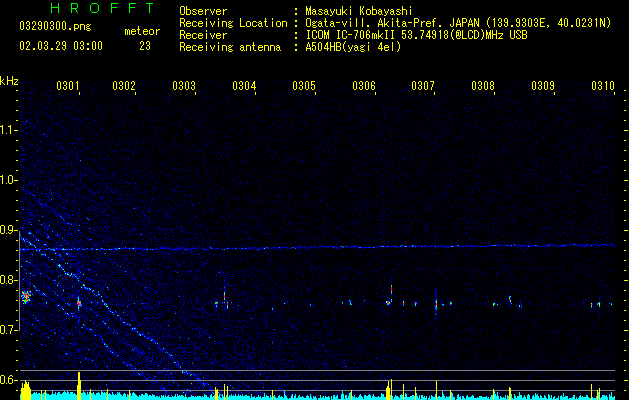The height and width of the screenshot is (400, 629).
Task: Click the 0.8 frequency axis label
Action: 9,280
